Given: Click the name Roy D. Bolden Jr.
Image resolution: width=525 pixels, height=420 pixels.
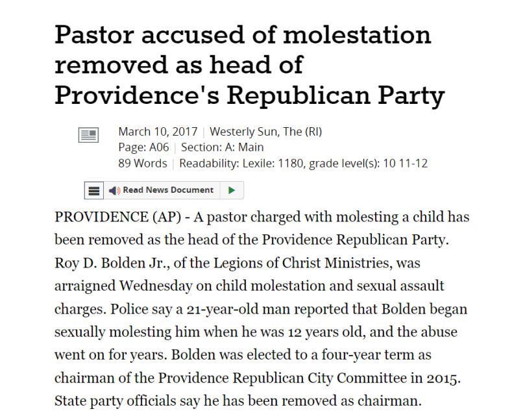Looking at the screenshot, I should (x=112, y=263).
